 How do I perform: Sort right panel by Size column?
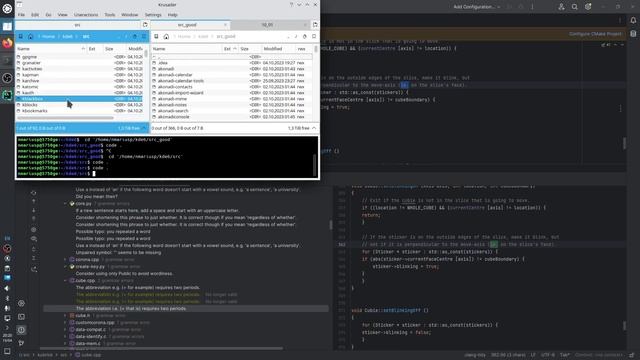coord(250,49)
